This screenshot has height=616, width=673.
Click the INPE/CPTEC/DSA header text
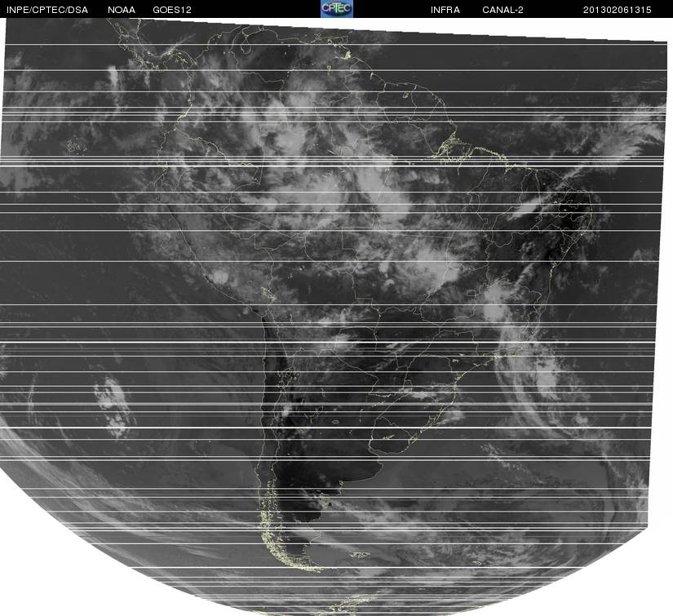pos(47,10)
